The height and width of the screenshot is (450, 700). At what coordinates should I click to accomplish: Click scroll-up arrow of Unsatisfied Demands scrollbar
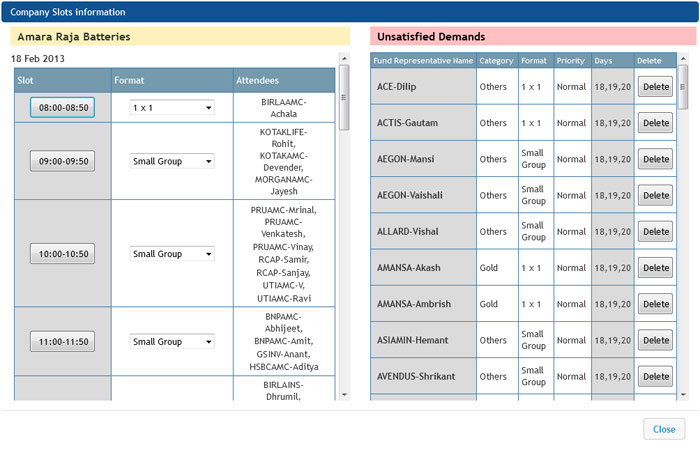(x=683, y=58)
